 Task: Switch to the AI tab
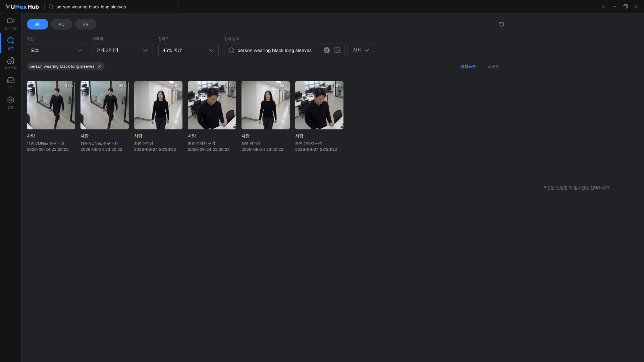38,24
